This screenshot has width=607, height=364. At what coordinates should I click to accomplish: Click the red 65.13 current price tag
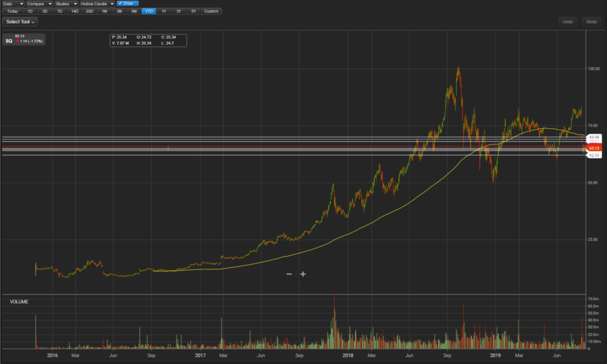pyautogui.click(x=594, y=148)
